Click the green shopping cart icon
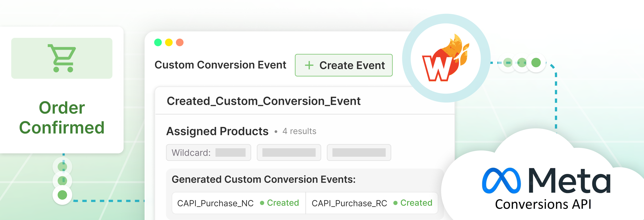Viewport: 644px width, 220px height. coord(62,58)
